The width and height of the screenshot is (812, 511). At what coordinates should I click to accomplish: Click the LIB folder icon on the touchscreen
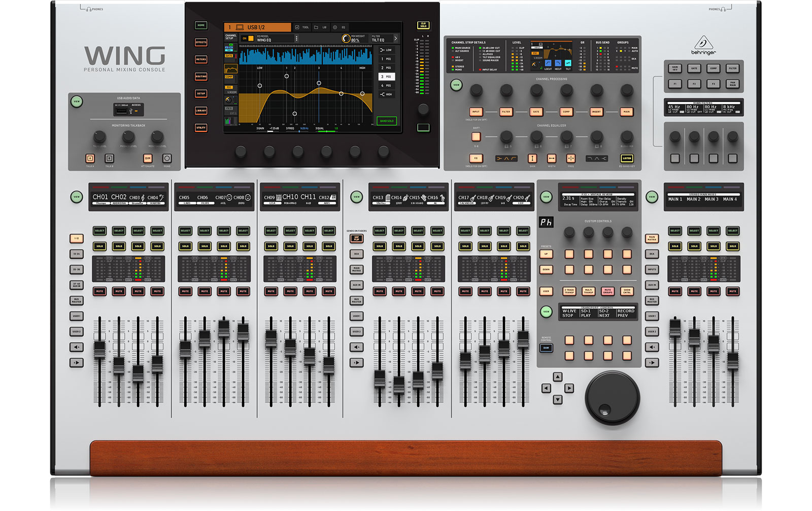pos(316,27)
